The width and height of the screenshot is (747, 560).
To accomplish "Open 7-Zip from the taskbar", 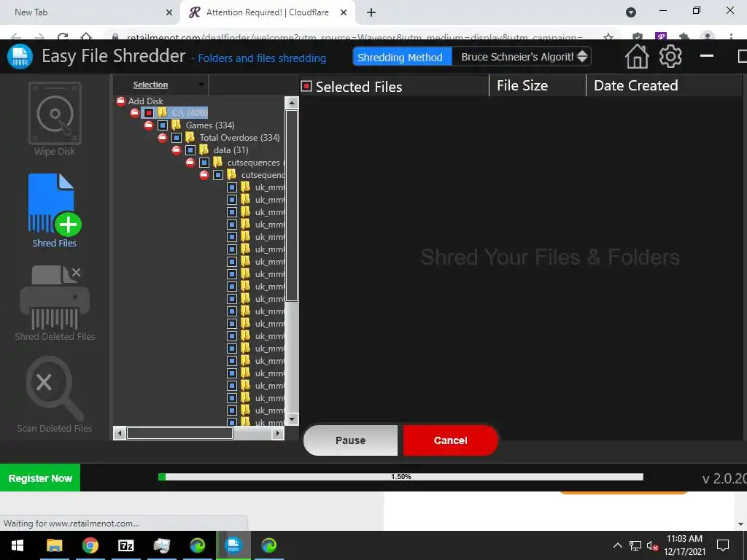I will [125, 545].
